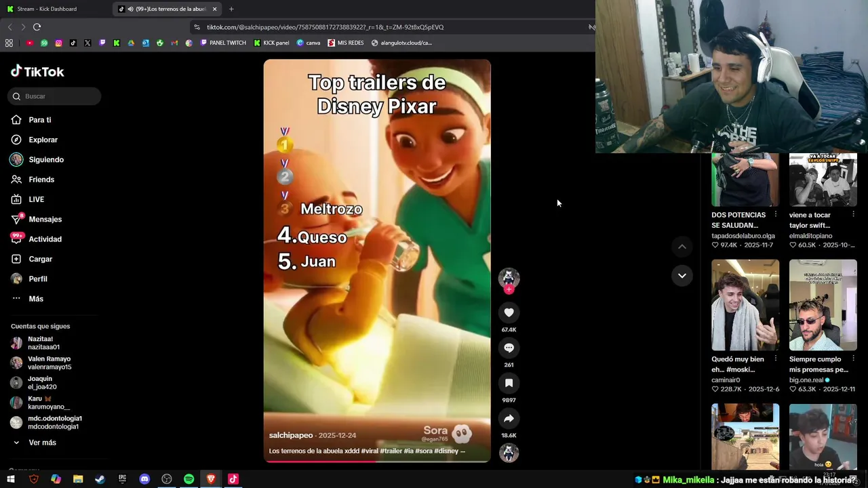
Task: Open canva bookmark
Action: pyautogui.click(x=309, y=43)
